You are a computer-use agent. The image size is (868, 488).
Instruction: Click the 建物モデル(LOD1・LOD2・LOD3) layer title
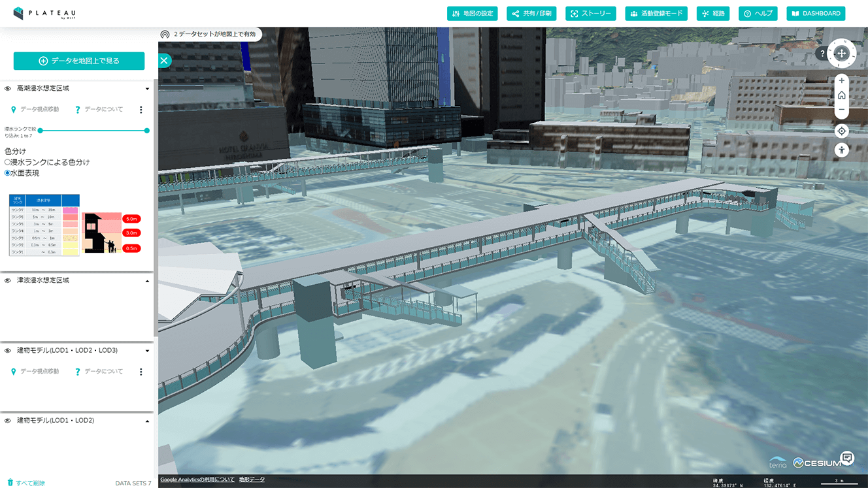pyautogui.click(x=67, y=351)
